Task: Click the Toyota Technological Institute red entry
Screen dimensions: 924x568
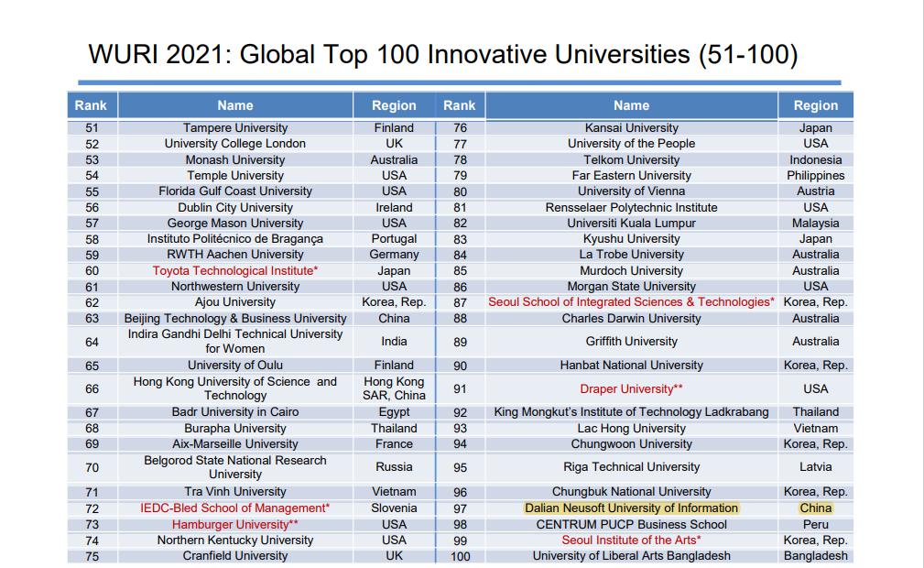Action: click(x=234, y=269)
